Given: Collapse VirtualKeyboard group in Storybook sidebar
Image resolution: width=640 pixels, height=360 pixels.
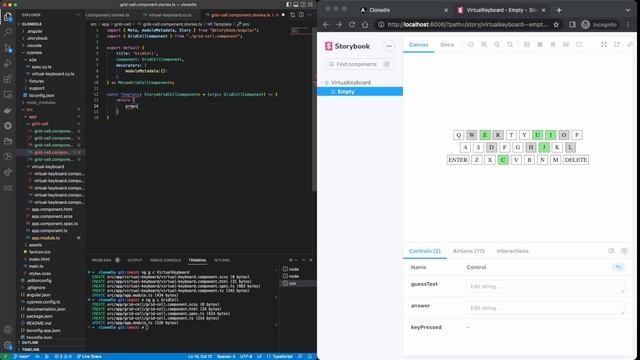Looking at the screenshot, I should pyautogui.click(x=351, y=82).
